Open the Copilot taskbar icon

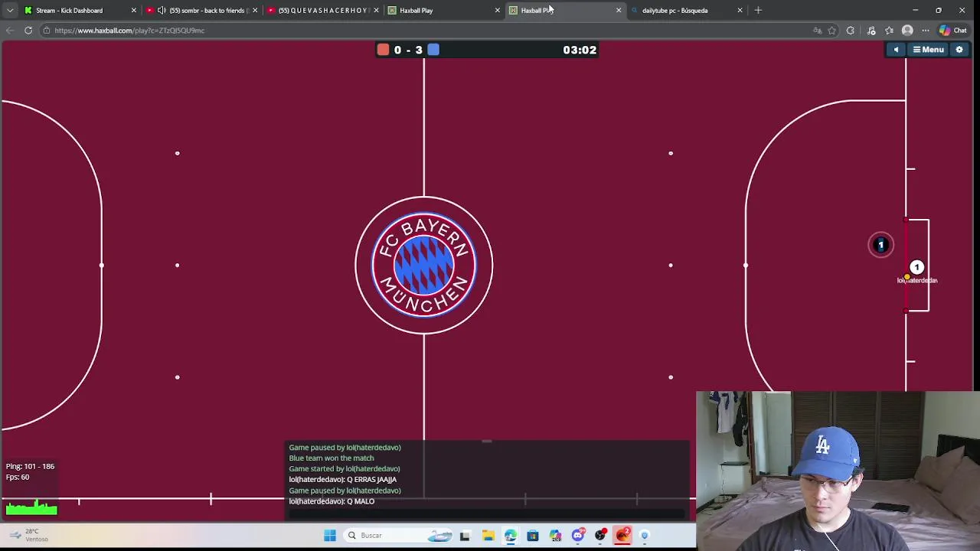tap(555, 535)
